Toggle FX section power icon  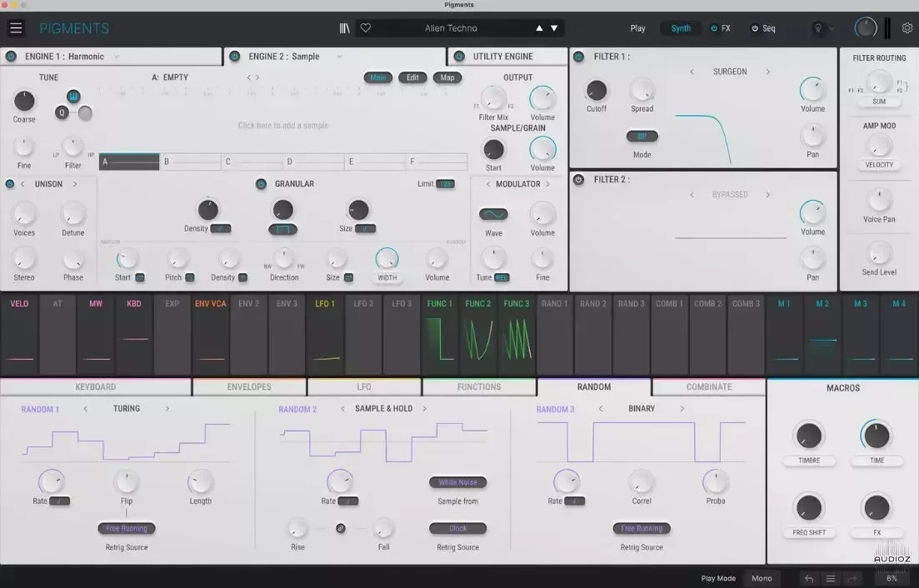(x=713, y=28)
